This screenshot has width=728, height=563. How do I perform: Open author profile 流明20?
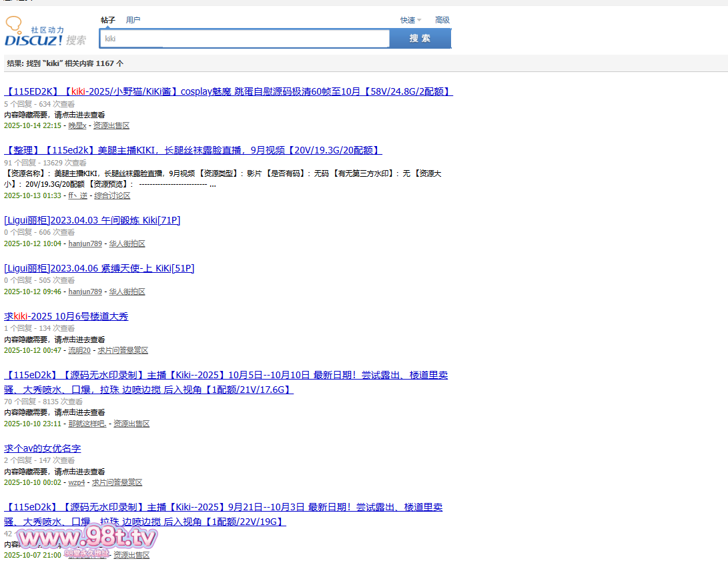(79, 350)
